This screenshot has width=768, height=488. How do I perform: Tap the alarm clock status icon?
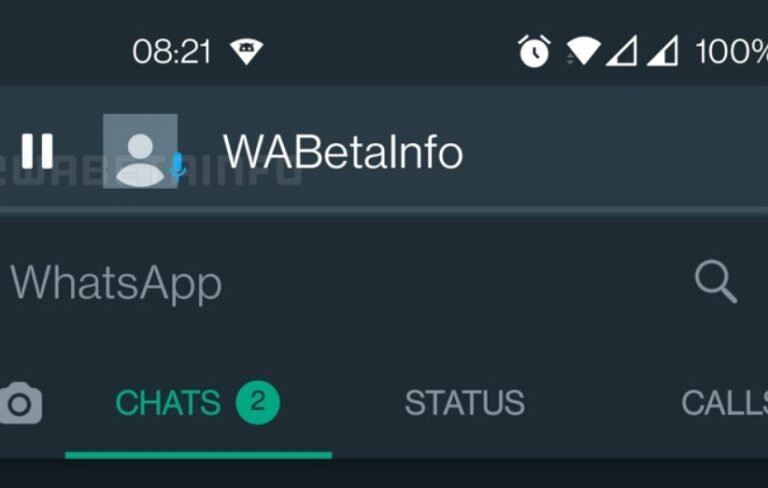pyautogui.click(x=534, y=51)
